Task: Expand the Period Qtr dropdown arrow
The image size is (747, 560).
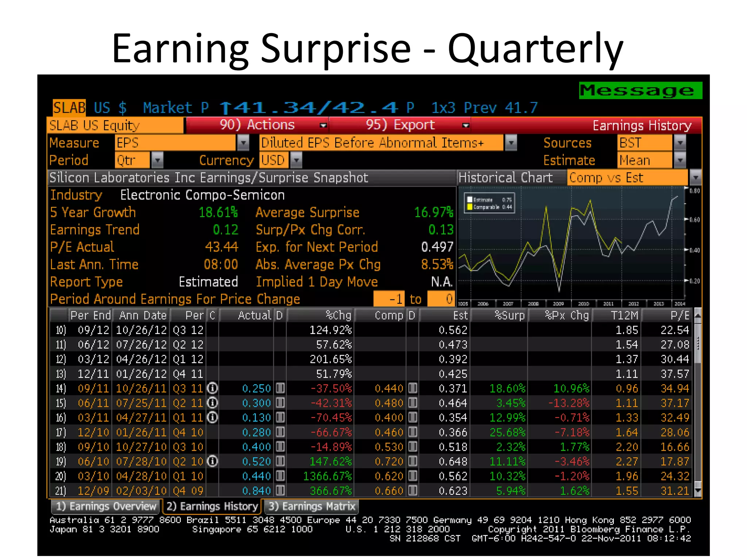Action: [x=157, y=160]
